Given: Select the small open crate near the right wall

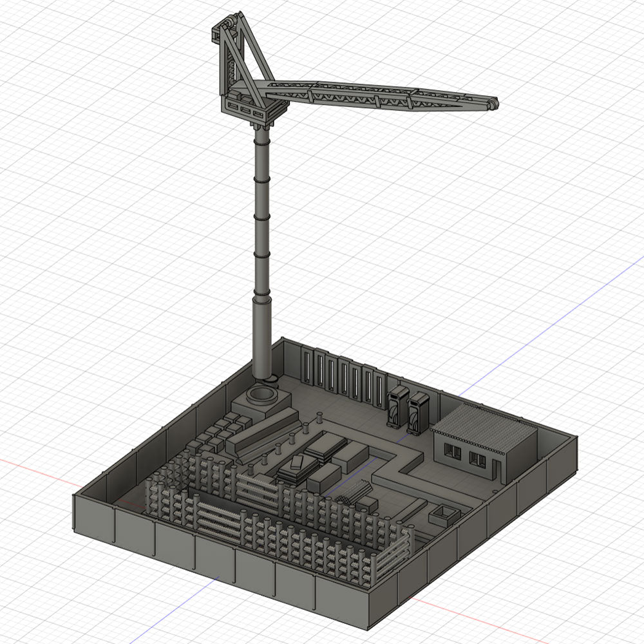Looking at the screenshot, I should click(x=445, y=515).
